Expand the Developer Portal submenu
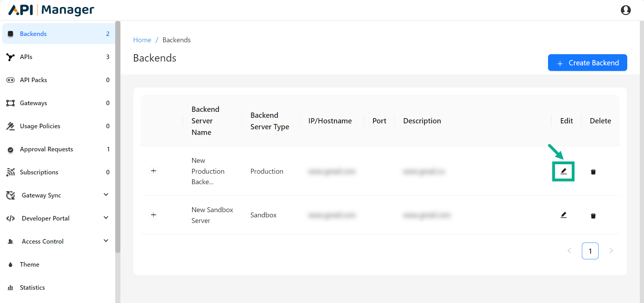The image size is (644, 303). click(106, 218)
